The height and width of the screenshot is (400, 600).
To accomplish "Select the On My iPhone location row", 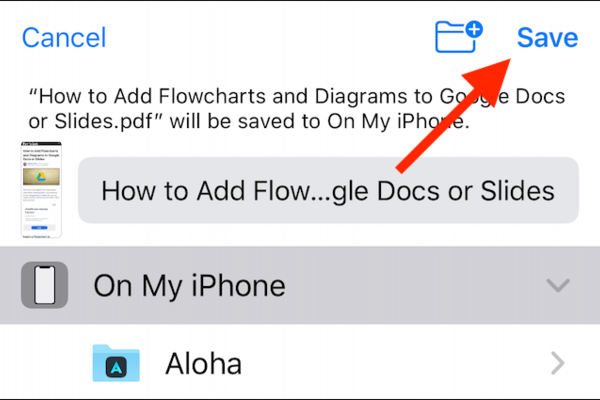I will point(300,286).
